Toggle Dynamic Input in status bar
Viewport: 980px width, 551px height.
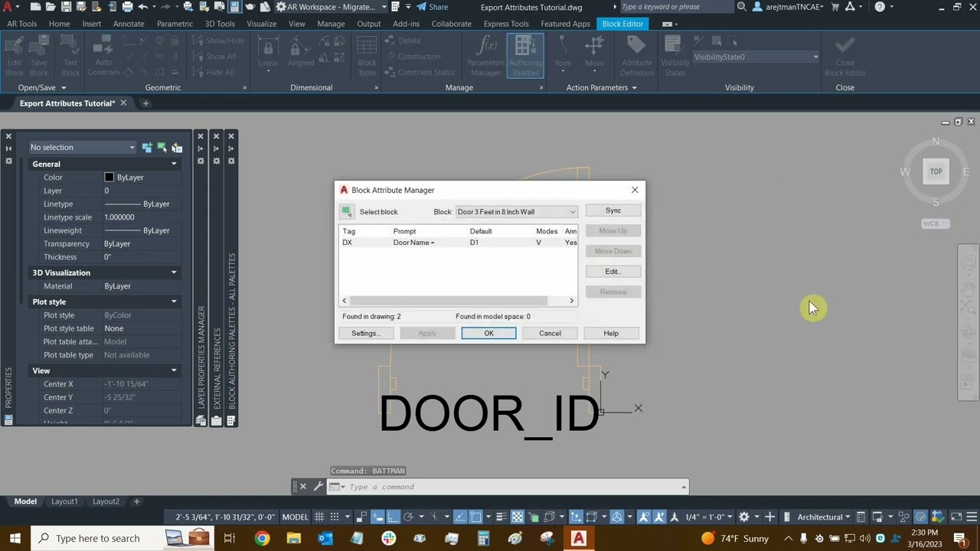tap(377, 517)
